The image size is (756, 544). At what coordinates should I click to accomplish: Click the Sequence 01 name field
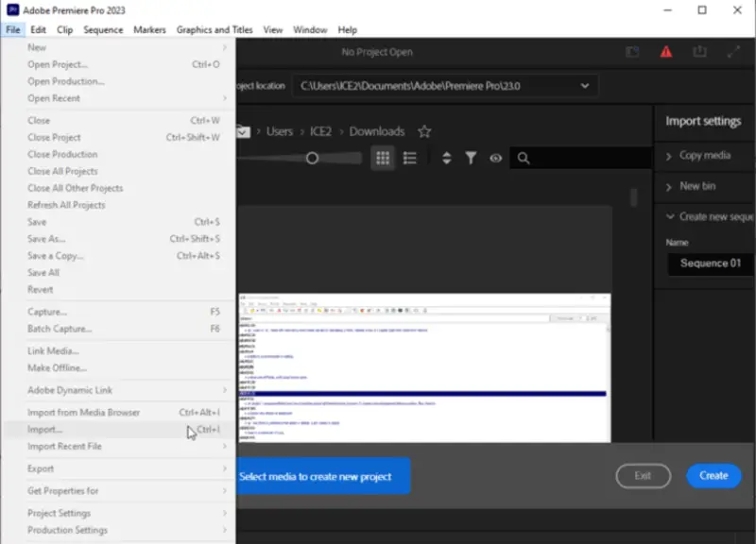click(x=711, y=263)
